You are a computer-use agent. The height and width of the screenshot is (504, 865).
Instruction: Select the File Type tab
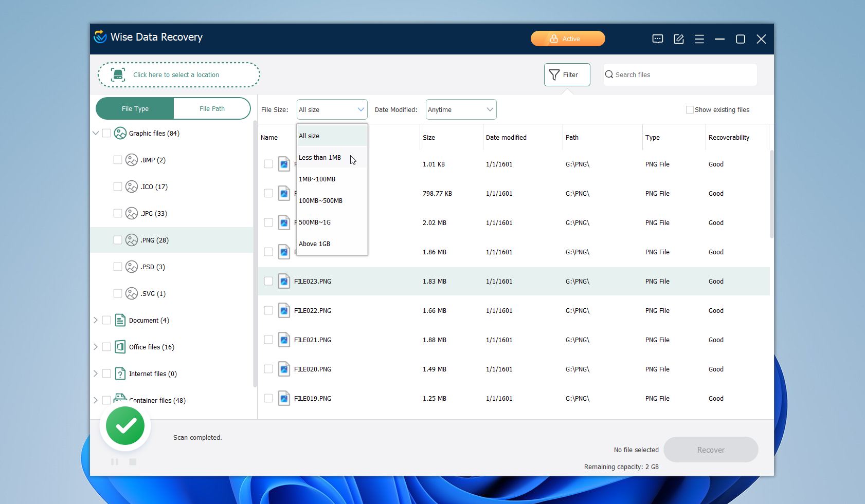click(x=134, y=108)
